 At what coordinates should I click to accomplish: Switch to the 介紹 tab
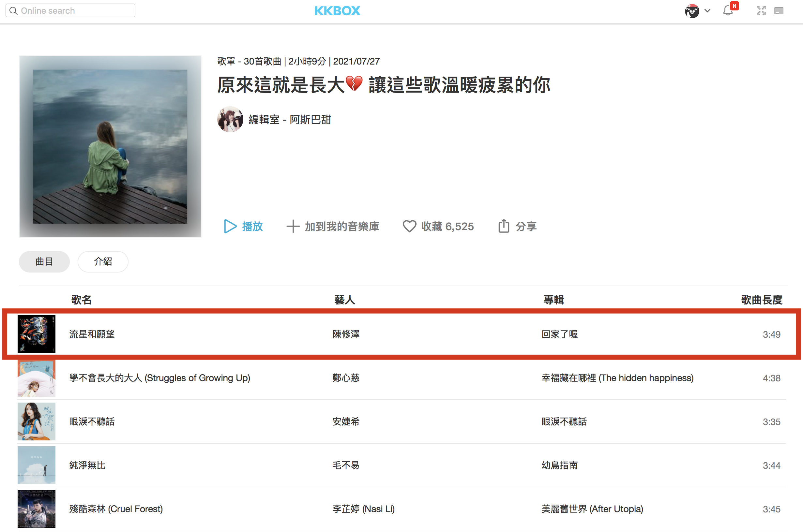(x=103, y=261)
